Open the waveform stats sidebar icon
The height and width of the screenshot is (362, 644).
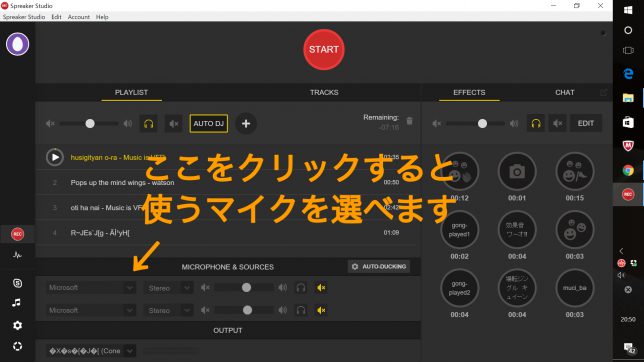pyautogui.click(x=17, y=256)
